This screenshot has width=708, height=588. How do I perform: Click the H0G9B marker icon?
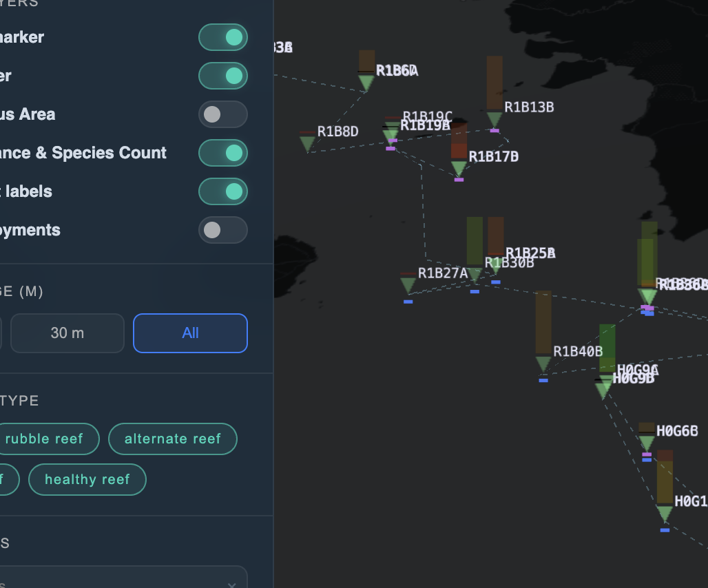pyautogui.click(x=603, y=389)
